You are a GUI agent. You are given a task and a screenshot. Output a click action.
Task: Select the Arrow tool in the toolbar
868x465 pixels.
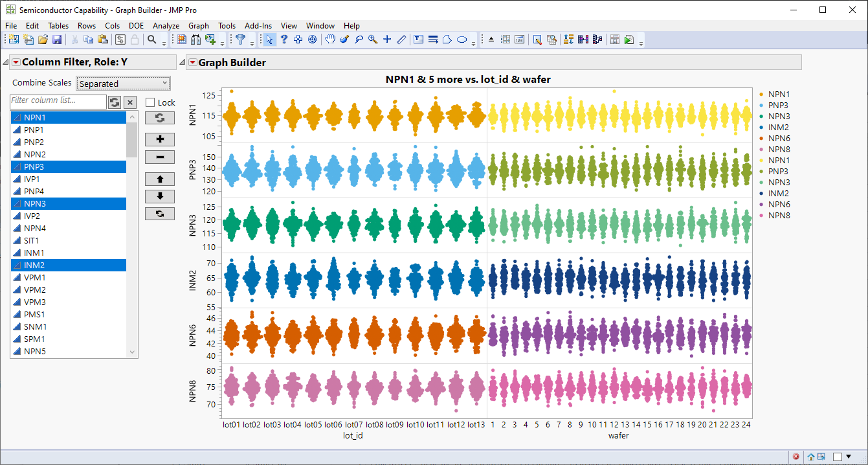click(x=270, y=40)
